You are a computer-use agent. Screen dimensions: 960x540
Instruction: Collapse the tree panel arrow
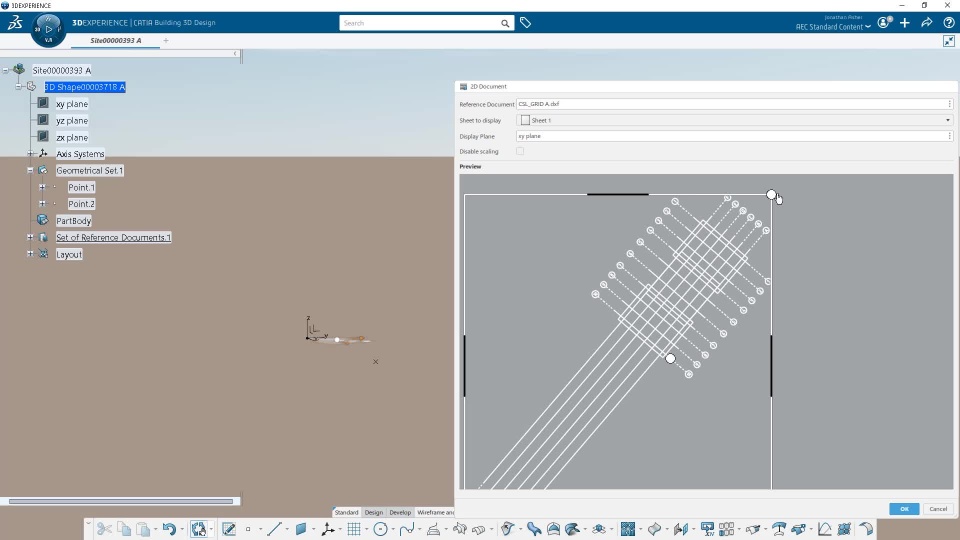tap(235, 54)
